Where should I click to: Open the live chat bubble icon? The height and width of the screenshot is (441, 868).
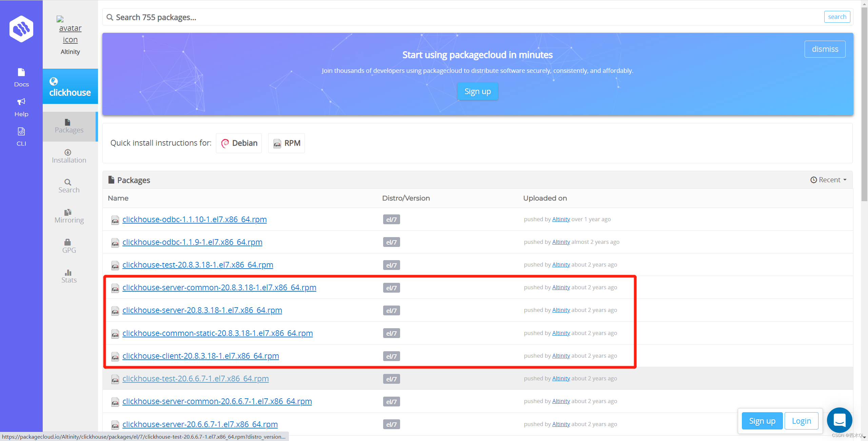coord(840,420)
